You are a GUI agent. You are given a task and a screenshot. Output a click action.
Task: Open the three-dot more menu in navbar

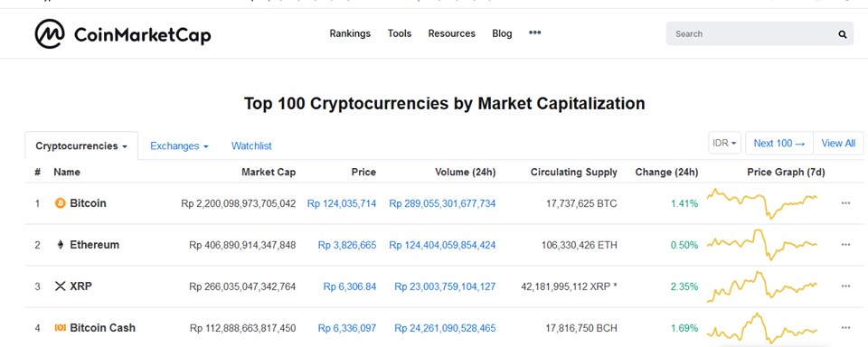point(534,33)
